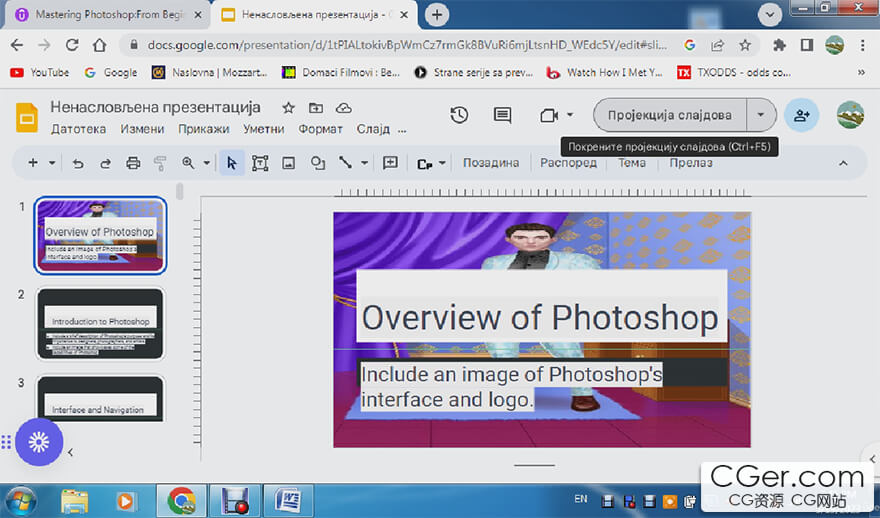Open the special characters toolbar dropdown

[x=431, y=163]
